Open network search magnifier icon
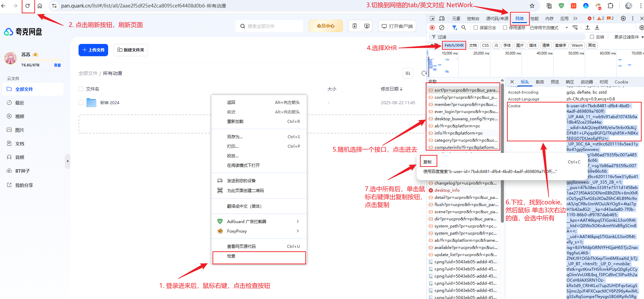The height and width of the screenshot is (299, 644). pos(463,28)
